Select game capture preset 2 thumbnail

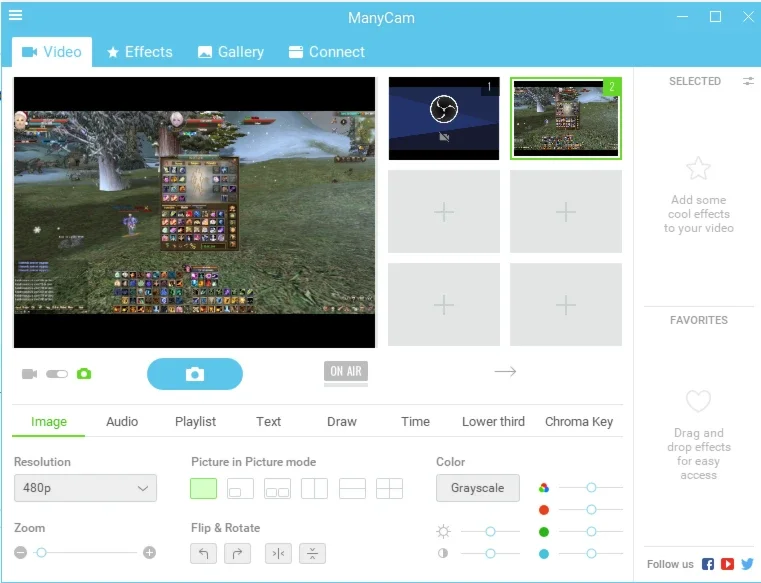click(x=566, y=118)
